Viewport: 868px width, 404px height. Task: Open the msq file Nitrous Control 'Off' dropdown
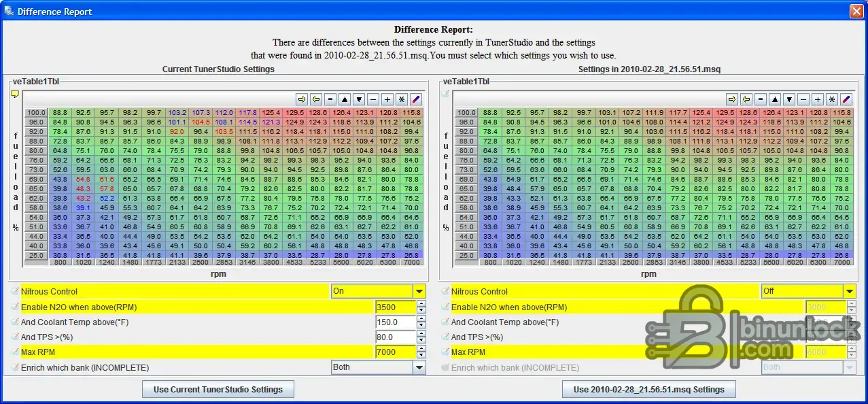click(808, 291)
